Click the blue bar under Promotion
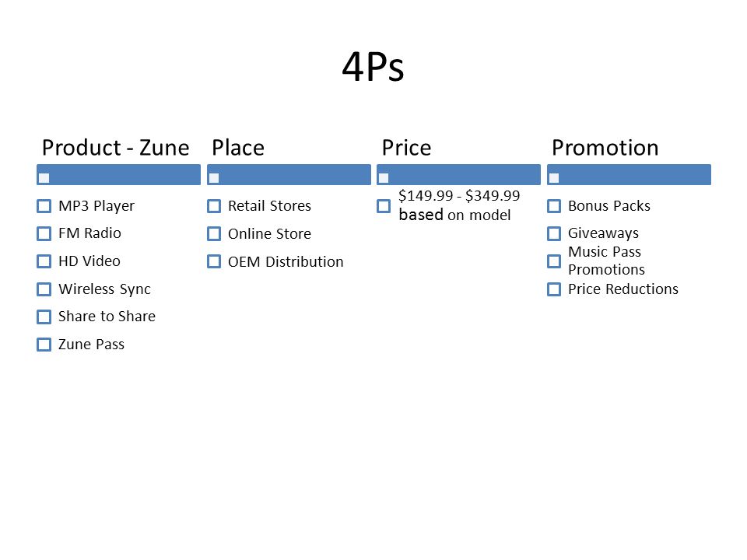This screenshot has height=560, width=747. click(629, 175)
